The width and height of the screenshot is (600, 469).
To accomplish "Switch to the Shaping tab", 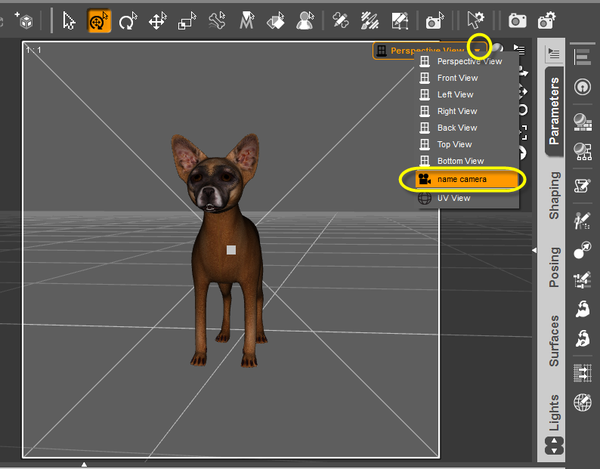I will pyautogui.click(x=554, y=195).
